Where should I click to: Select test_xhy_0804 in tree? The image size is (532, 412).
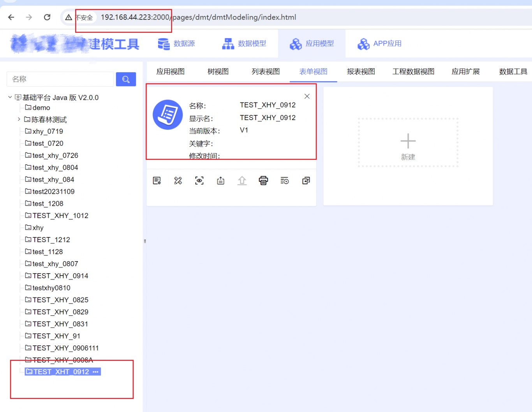(52, 168)
